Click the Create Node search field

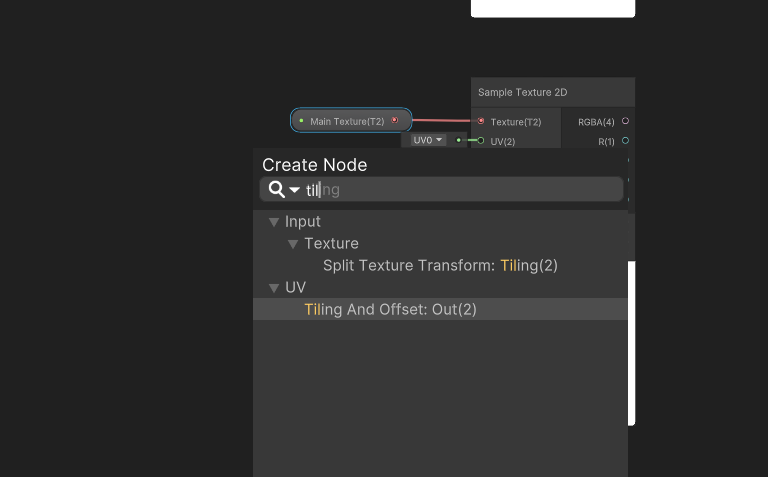pyautogui.click(x=460, y=190)
